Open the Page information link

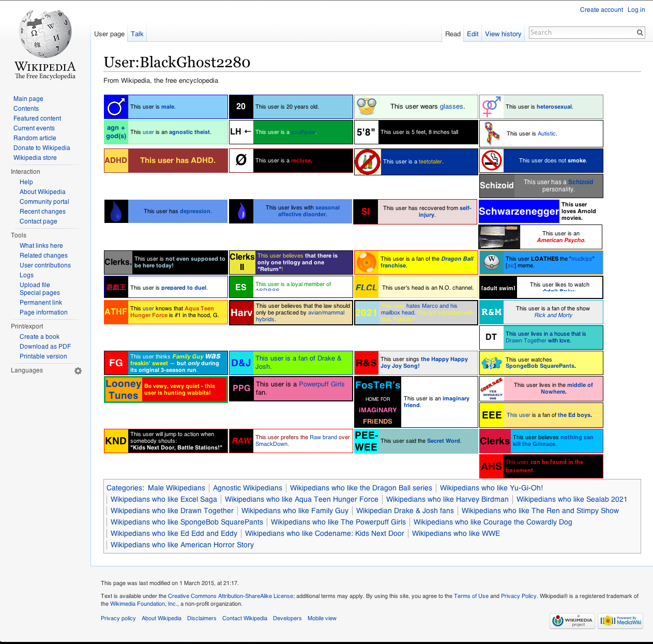[43, 312]
